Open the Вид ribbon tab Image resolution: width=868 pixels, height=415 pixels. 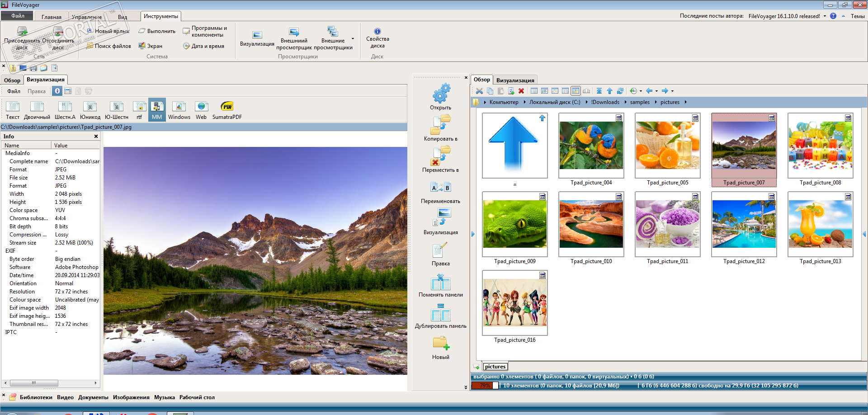(123, 17)
